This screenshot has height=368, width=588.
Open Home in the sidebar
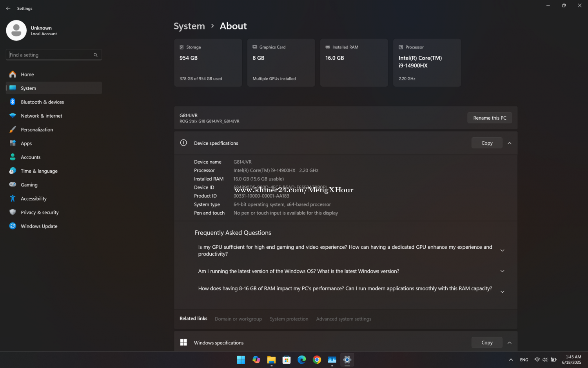[x=54, y=74]
